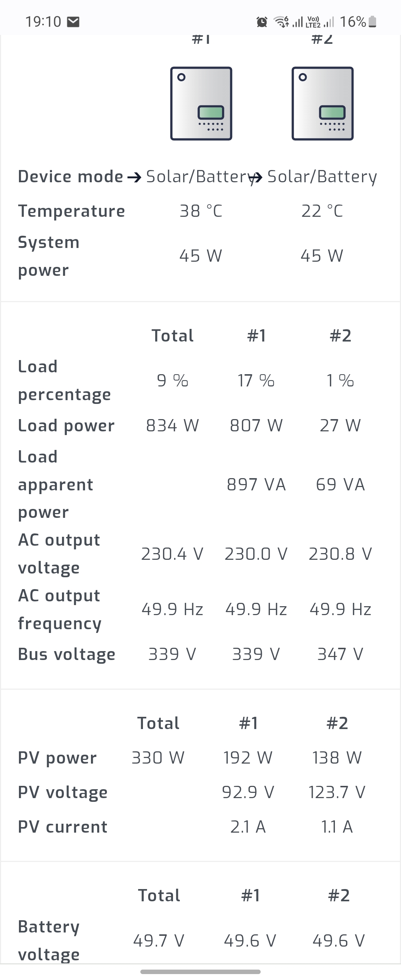Tap the 123.7 V PV voltage reading
The image size is (401, 980).
[337, 793]
